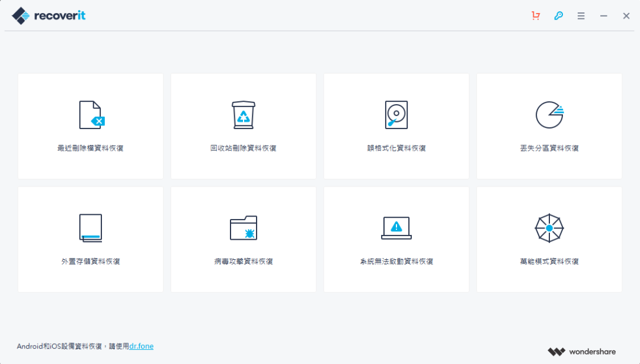640x364 pixels.
Task: Select 萬能模式資料恢復 label
Action: [x=549, y=261]
